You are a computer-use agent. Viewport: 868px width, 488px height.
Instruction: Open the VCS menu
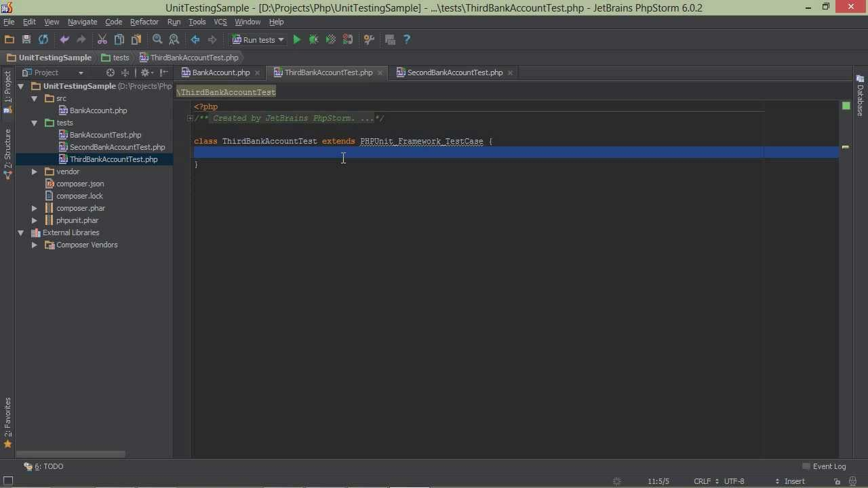(220, 22)
